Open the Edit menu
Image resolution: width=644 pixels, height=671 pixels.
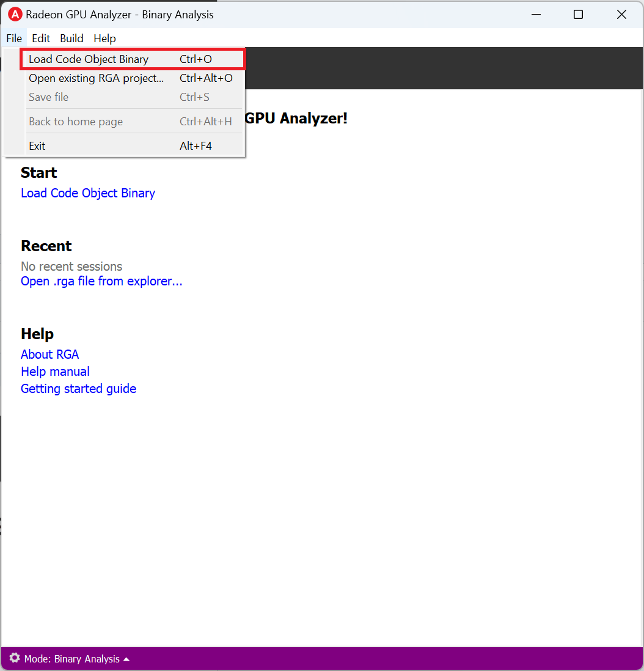click(x=41, y=38)
